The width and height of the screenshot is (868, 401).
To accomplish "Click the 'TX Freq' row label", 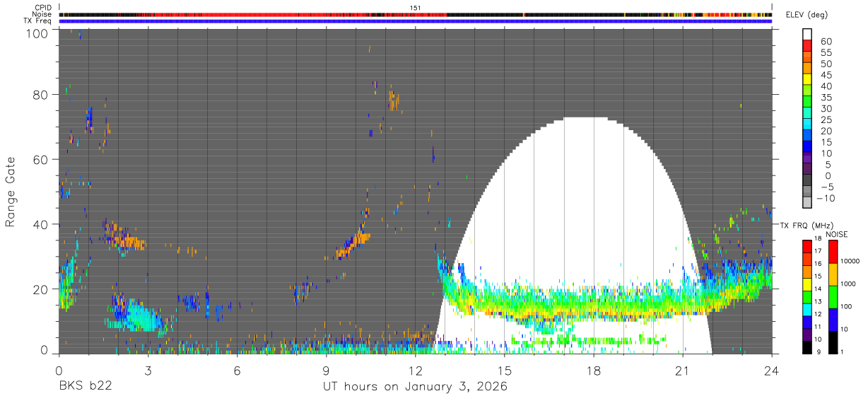I will pyautogui.click(x=37, y=21).
